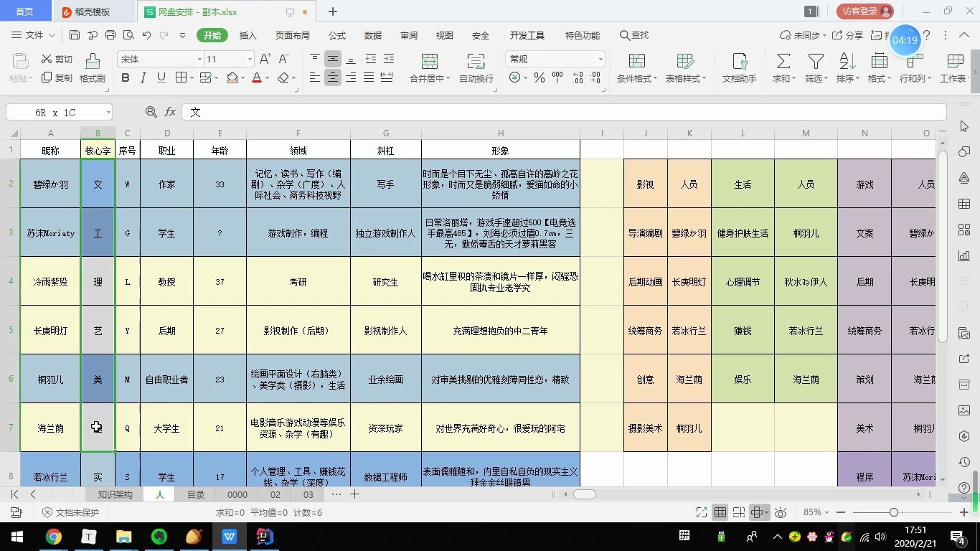The width and height of the screenshot is (980, 551).
Task: Toggle italic formatting
Action: [143, 77]
